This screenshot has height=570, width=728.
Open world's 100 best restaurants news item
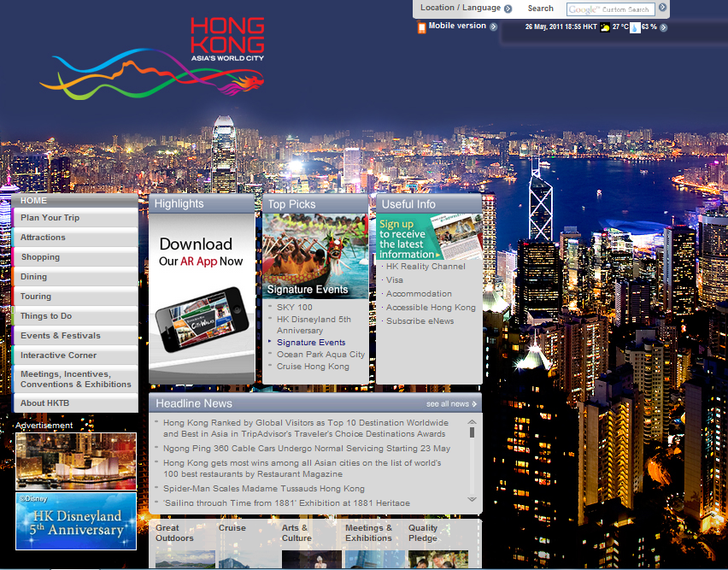pos(302,468)
